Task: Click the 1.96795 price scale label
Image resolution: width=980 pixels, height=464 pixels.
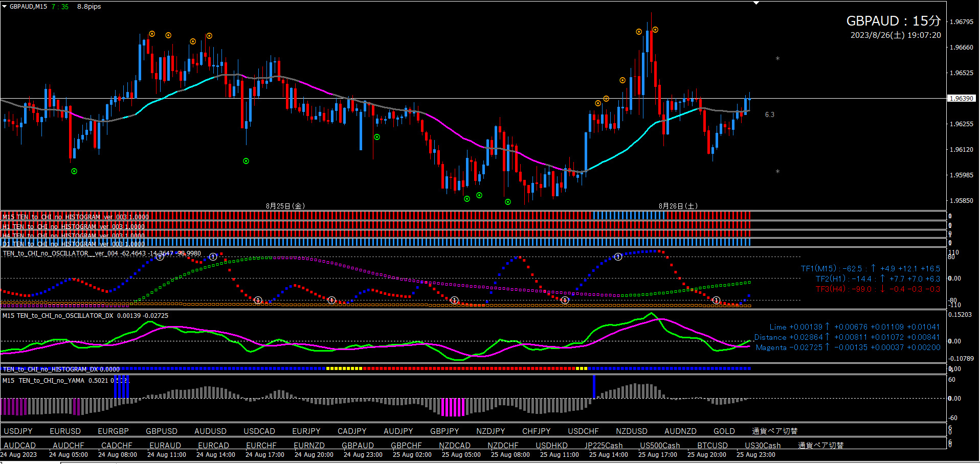Action: 961,22
